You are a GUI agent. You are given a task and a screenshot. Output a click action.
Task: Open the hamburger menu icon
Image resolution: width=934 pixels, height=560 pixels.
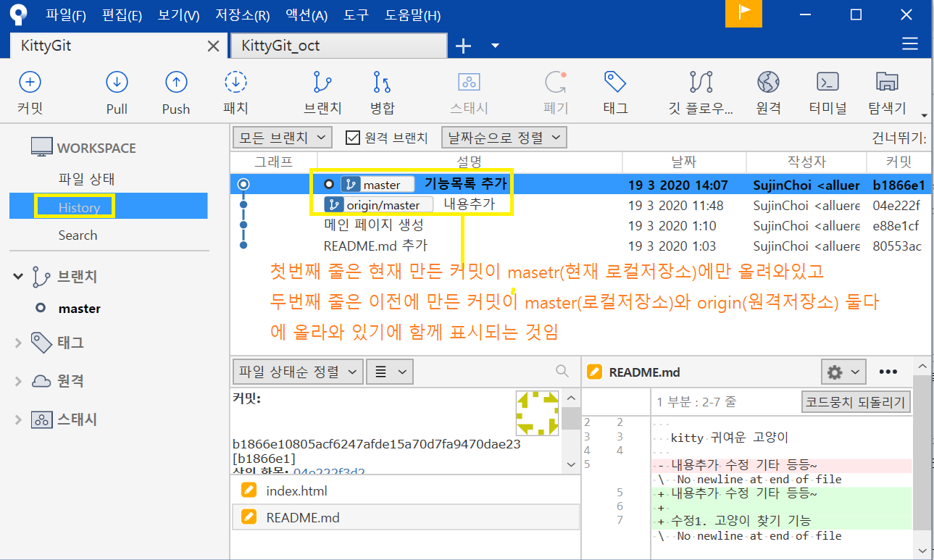click(910, 45)
